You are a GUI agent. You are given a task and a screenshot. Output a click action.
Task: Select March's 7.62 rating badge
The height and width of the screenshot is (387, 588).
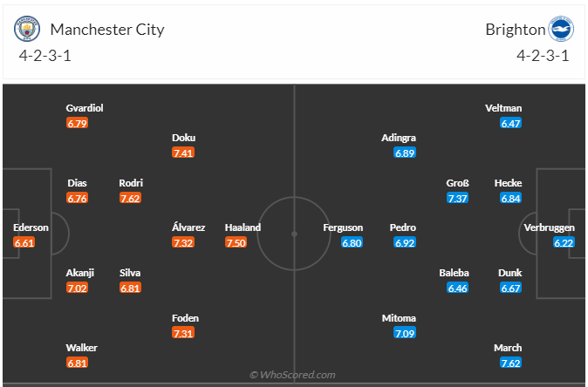(x=511, y=363)
